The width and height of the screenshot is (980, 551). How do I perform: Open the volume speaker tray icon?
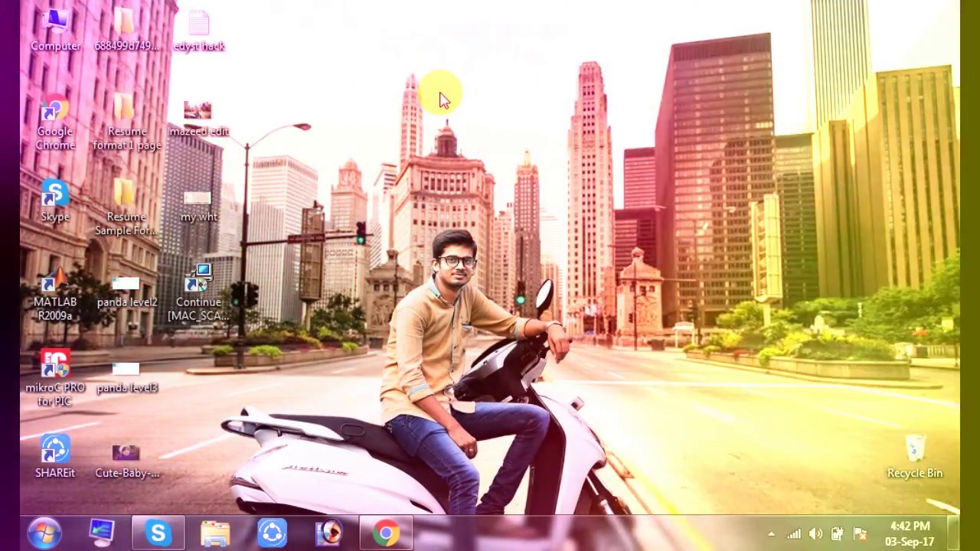pos(815,534)
